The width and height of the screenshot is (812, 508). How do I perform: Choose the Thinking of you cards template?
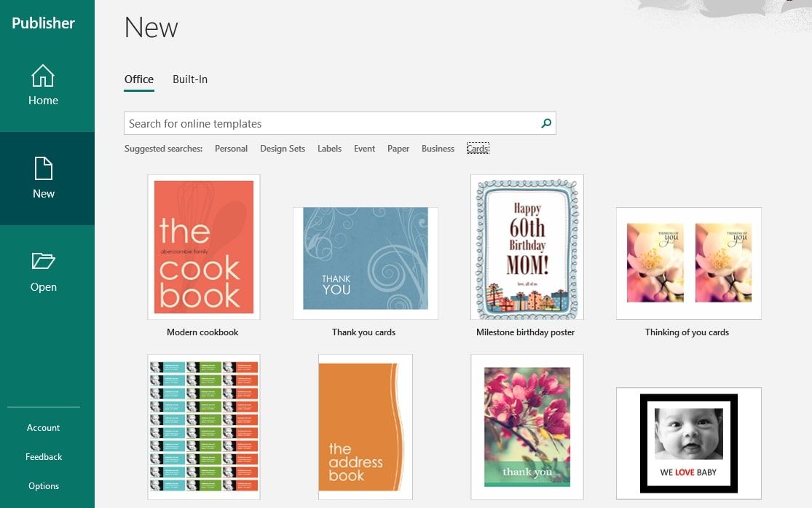point(687,263)
